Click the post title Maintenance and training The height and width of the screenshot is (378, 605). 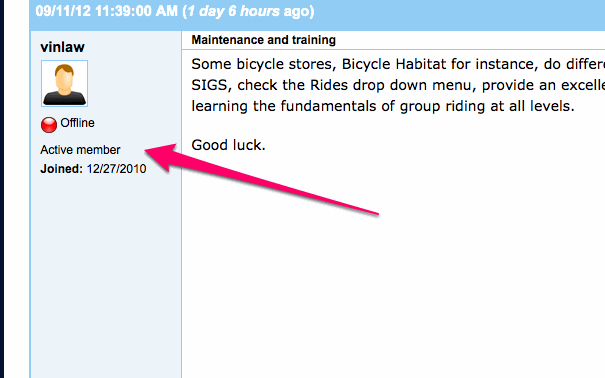click(x=264, y=40)
